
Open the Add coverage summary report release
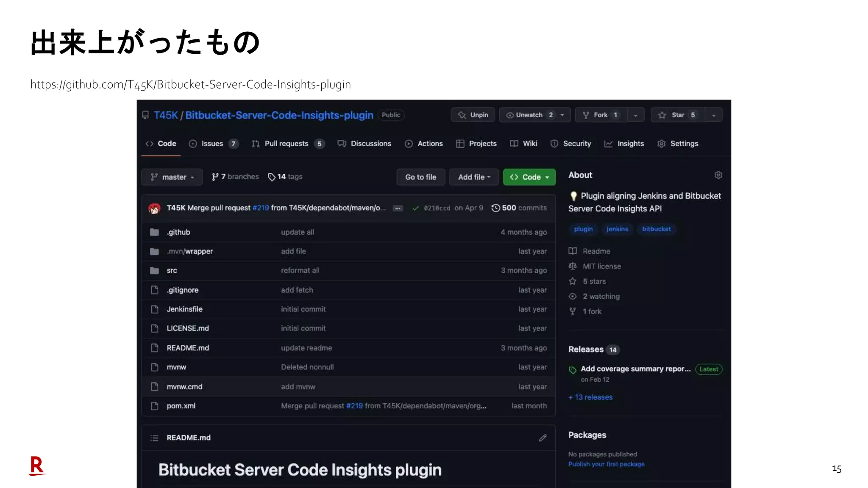(x=636, y=369)
